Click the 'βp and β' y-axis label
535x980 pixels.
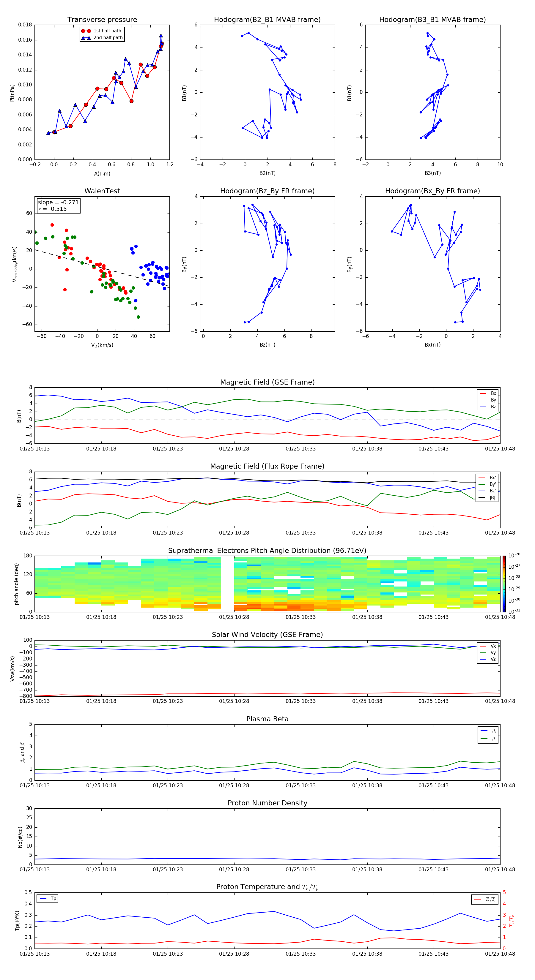(22, 753)
